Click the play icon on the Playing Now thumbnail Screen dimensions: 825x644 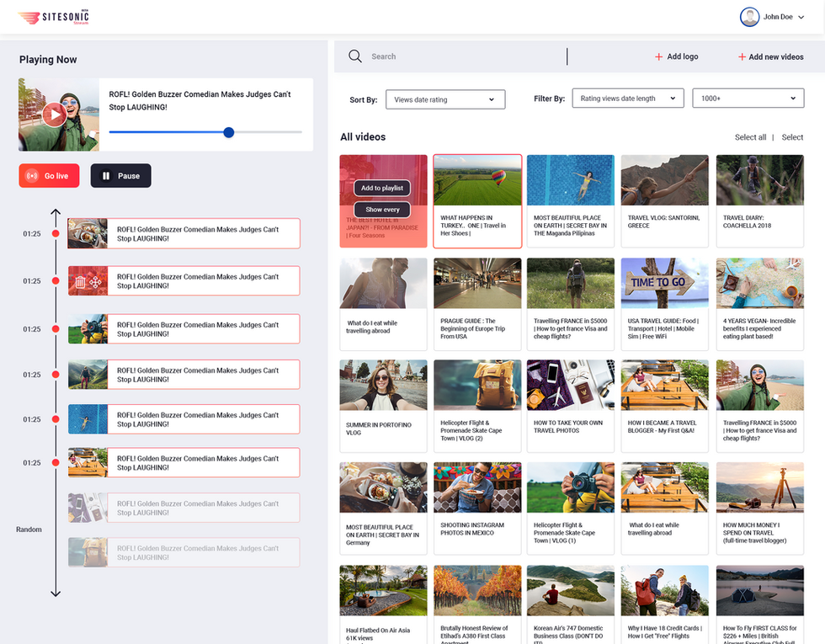point(55,114)
